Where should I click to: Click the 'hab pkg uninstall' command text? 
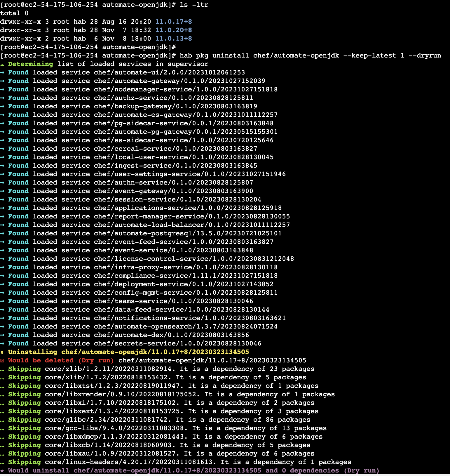pyautogui.click(x=214, y=55)
